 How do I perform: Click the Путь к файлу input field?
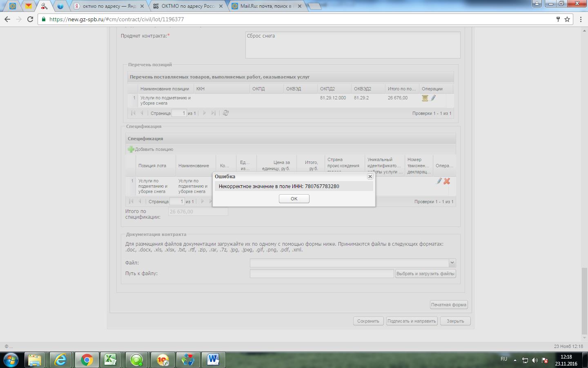[x=322, y=274]
